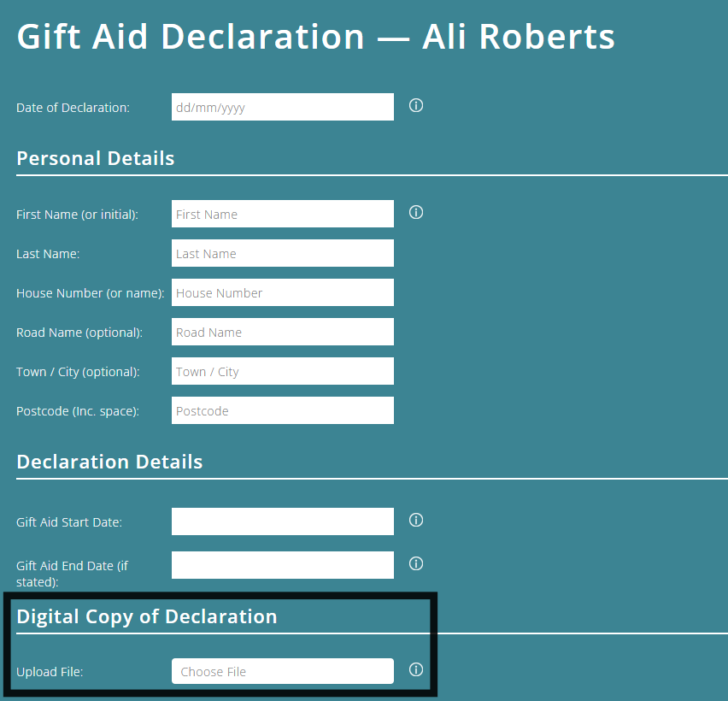Viewport: 728px width, 701px height.
Task: Select the Last Name input box
Action: (x=282, y=253)
